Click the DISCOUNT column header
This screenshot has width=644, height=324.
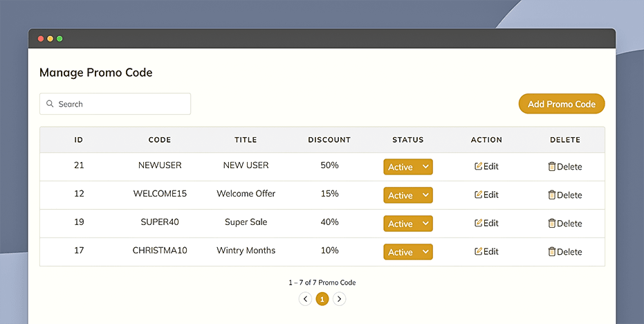[329, 140]
